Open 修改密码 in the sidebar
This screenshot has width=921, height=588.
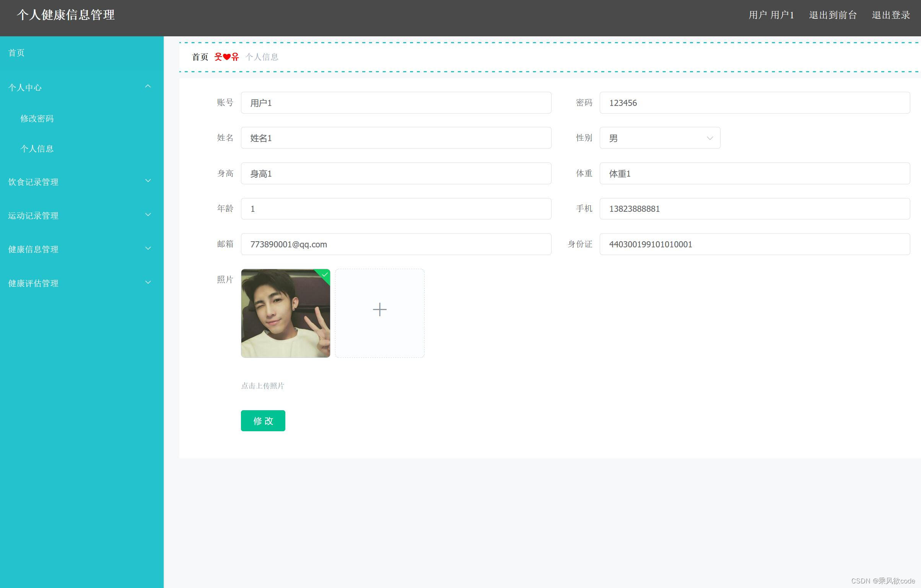[37, 119]
